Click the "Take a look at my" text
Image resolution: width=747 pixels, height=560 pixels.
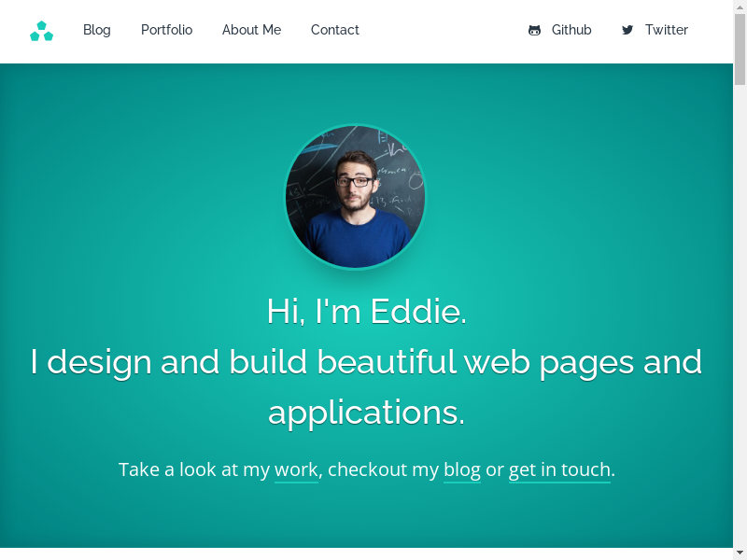point(193,469)
